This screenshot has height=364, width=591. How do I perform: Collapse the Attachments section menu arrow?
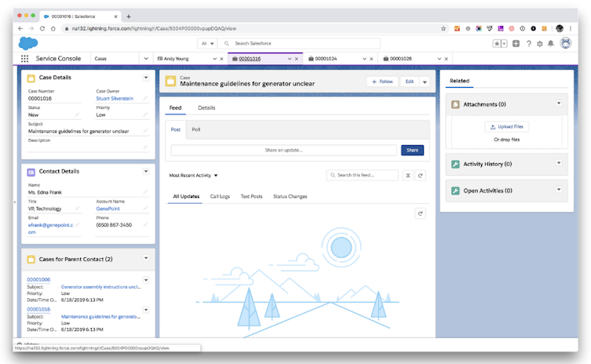[559, 104]
